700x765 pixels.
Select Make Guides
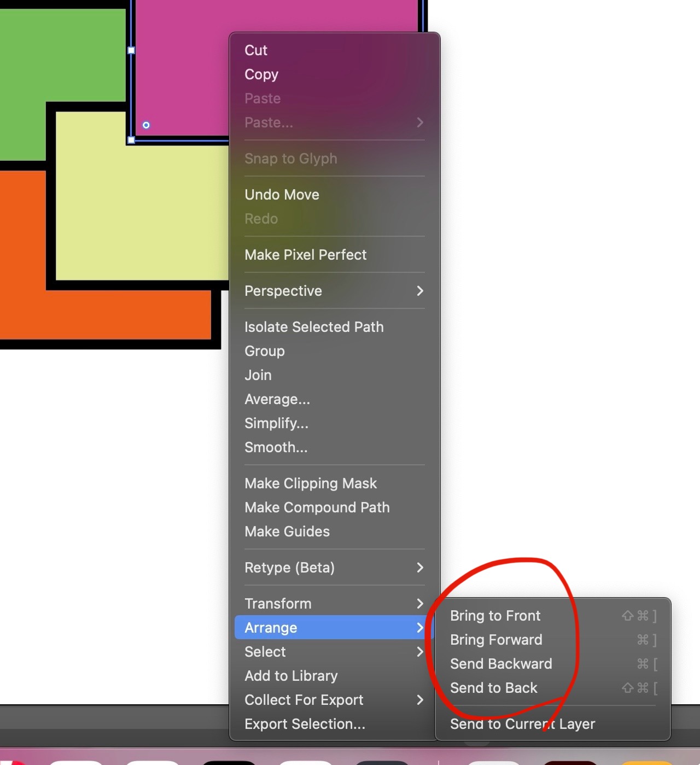[x=335, y=532]
